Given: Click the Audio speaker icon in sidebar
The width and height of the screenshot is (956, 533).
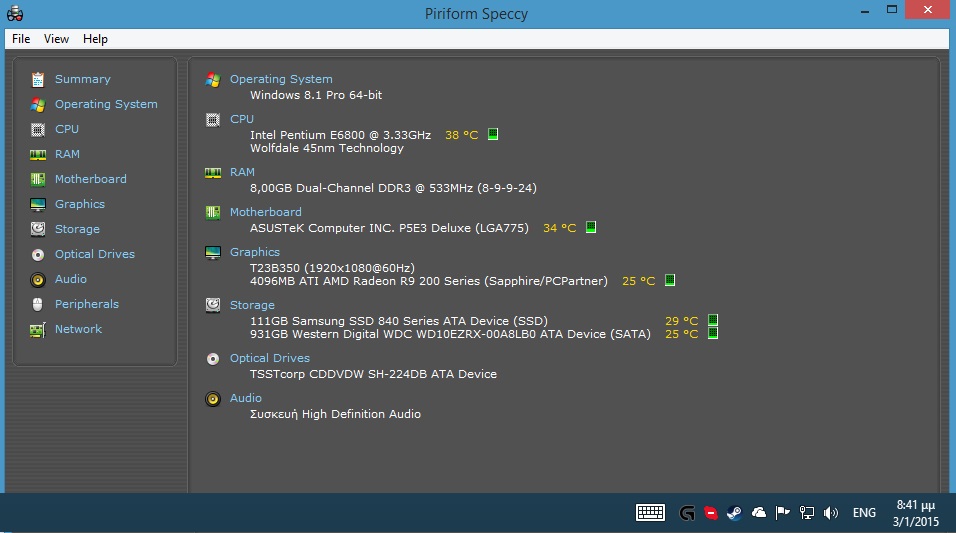Looking at the screenshot, I should click(38, 280).
